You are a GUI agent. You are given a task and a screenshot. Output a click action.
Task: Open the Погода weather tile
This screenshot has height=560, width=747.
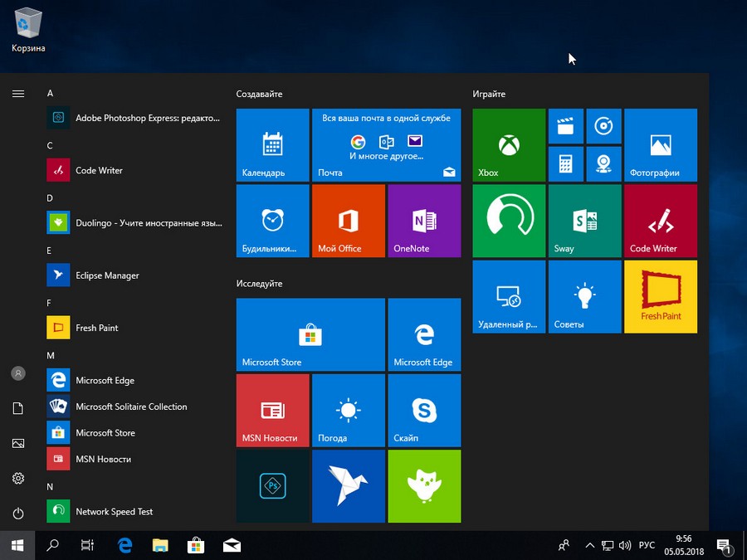pos(348,411)
